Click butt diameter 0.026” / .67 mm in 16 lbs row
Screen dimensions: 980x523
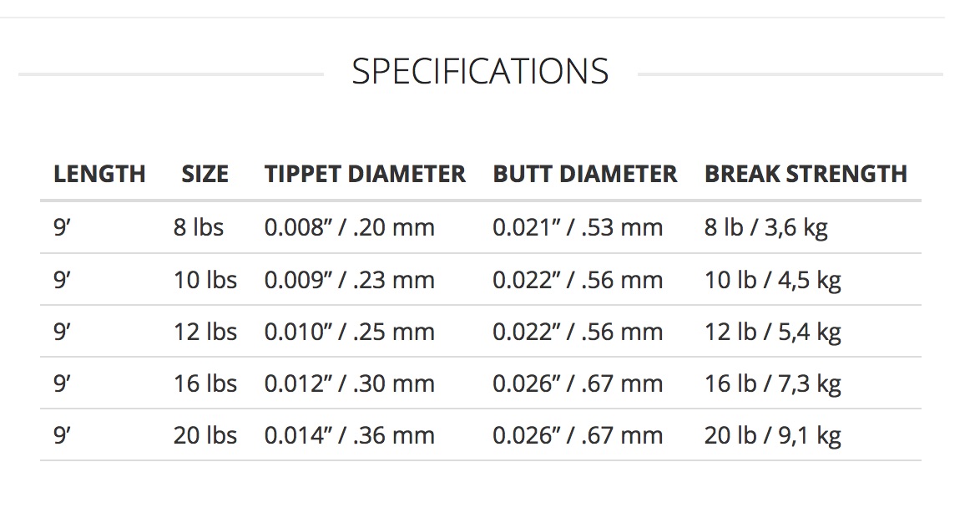578,383
